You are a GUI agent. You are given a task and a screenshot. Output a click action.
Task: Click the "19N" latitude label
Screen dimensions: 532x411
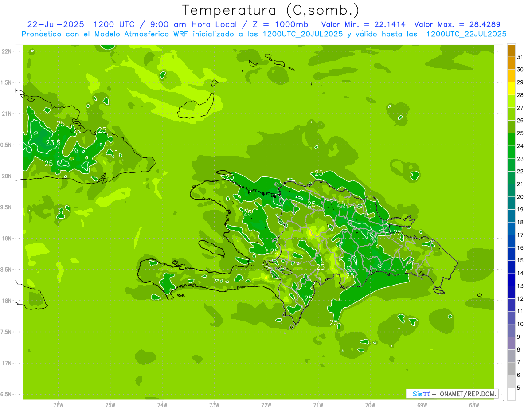click(x=7, y=239)
